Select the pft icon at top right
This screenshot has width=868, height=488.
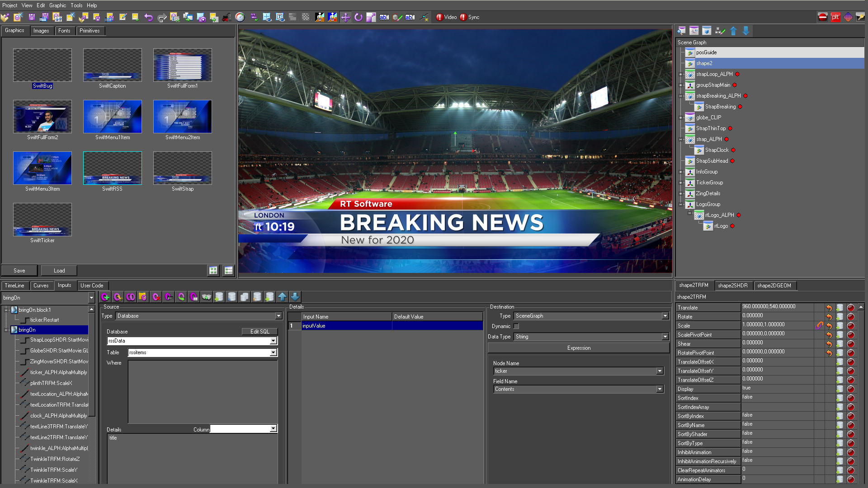835,17
